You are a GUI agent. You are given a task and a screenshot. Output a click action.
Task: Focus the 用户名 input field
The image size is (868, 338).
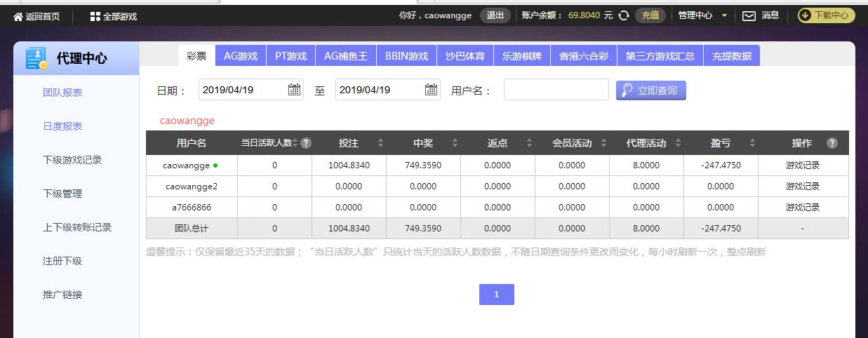tap(556, 90)
